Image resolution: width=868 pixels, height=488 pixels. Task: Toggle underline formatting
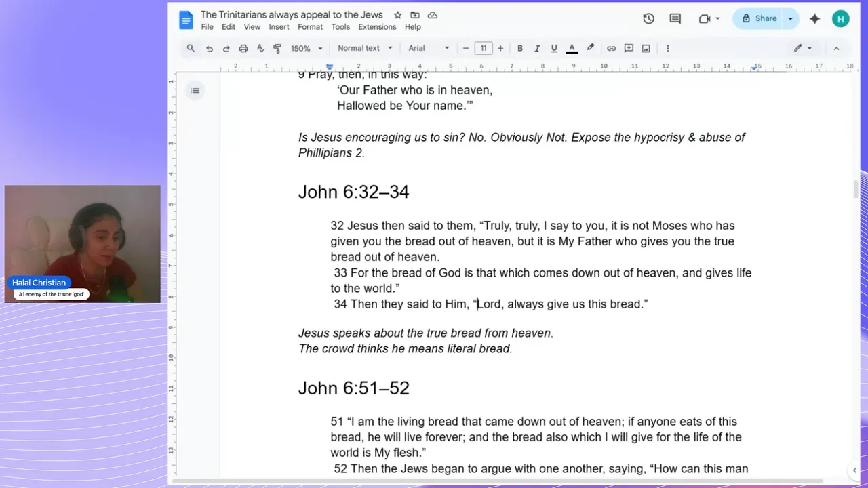coord(554,48)
